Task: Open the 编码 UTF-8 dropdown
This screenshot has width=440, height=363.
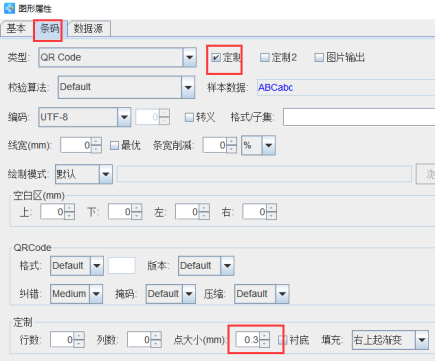Action: pos(124,117)
